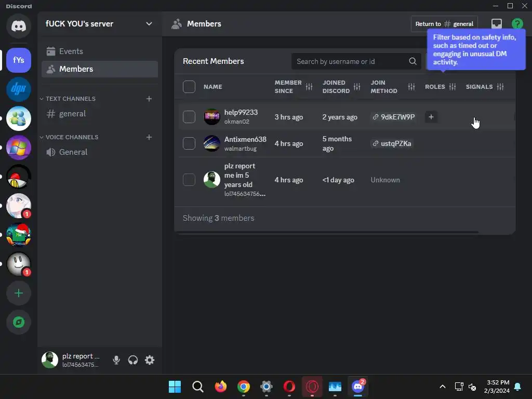Open Discord direct messages home icon
Image resolution: width=532 pixels, height=399 pixels.
pos(19,26)
